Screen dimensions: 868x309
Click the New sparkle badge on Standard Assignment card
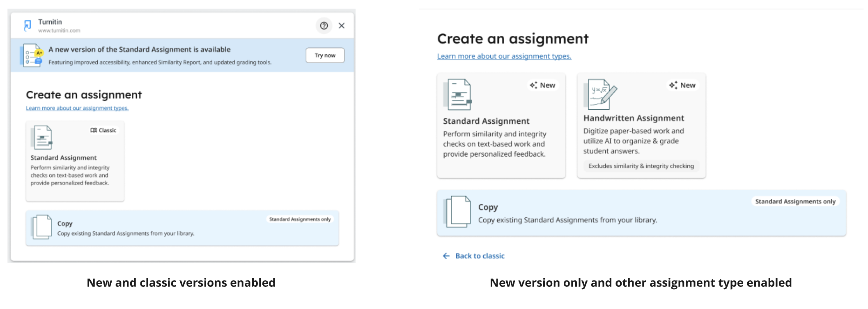click(x=542, y=85)
